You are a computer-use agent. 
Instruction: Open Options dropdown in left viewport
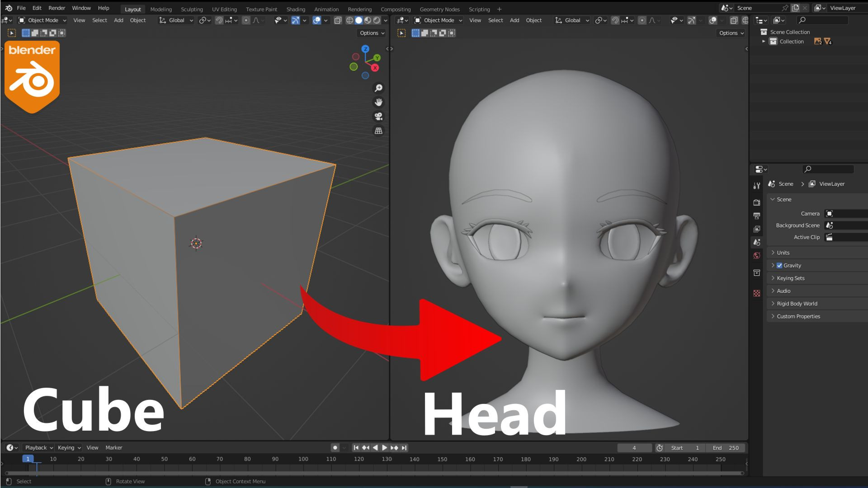[x=372, y=33]
